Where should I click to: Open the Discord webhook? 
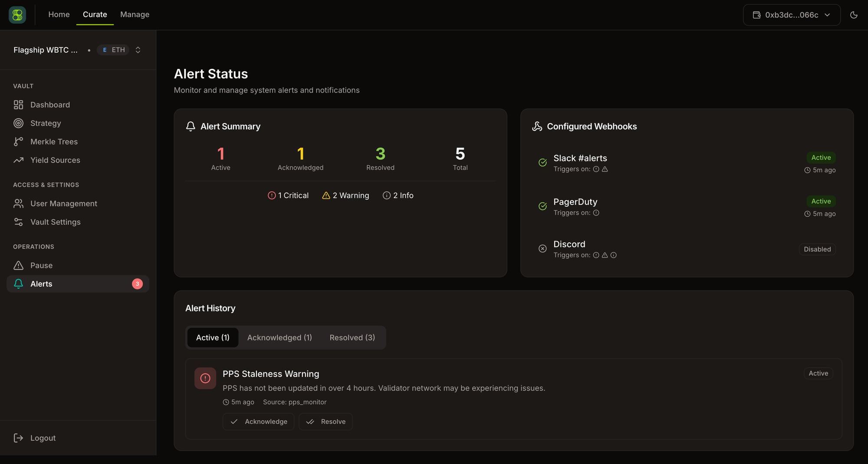(569, 244)
